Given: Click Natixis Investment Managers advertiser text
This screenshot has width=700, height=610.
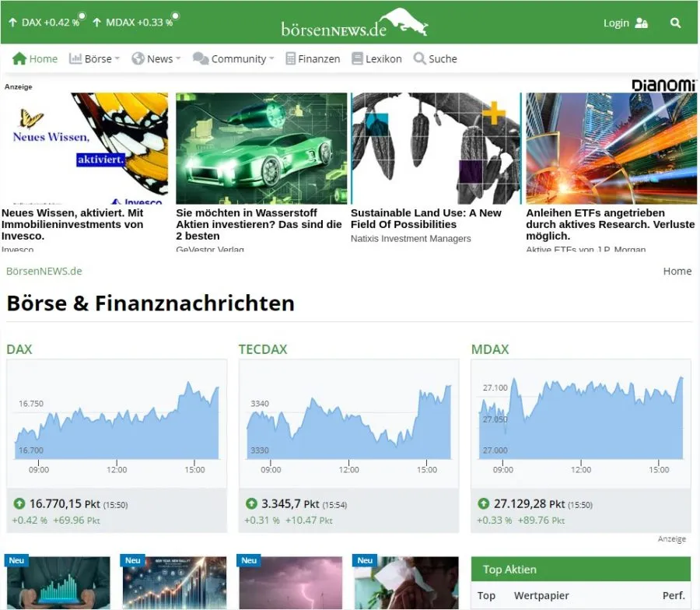Looking at the screenshot, I should pyautogui.click(x=411, y=238).
